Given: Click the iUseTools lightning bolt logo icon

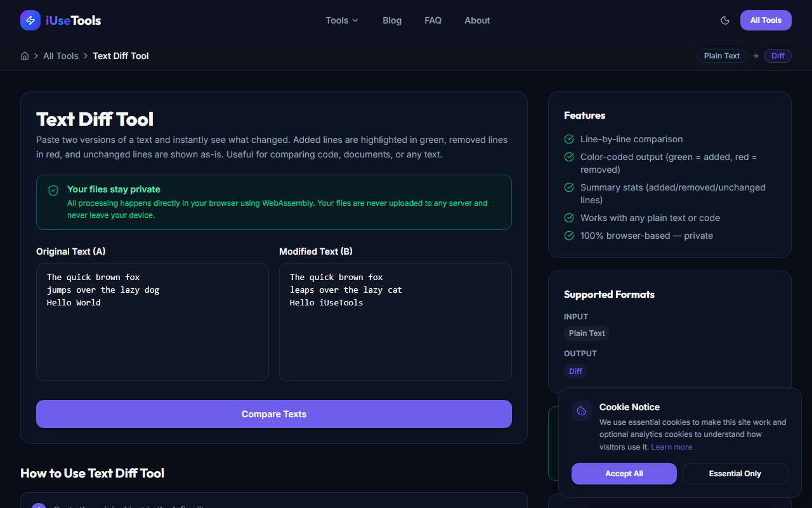Looking at the screenshot, I should point(30,20).
